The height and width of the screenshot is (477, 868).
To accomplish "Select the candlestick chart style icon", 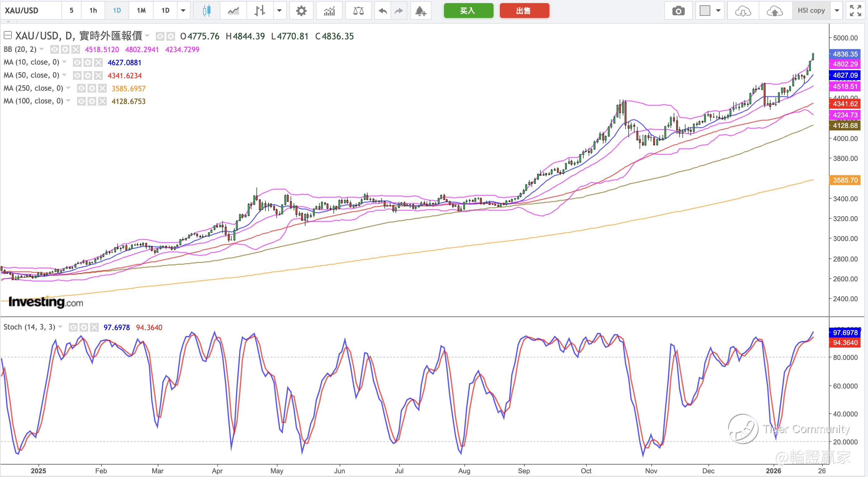I will (x=206, y=11).
